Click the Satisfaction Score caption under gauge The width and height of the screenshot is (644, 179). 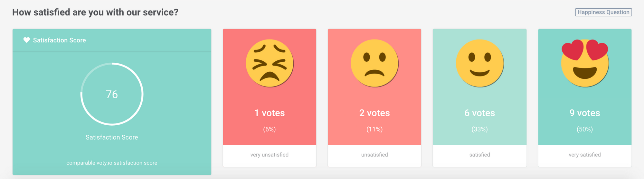112,137
